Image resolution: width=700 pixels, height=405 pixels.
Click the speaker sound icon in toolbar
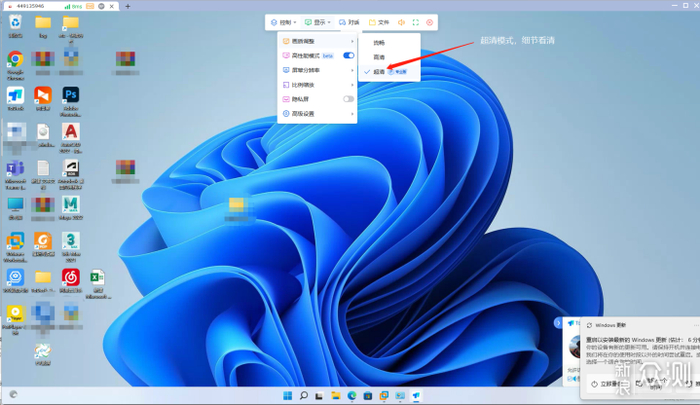tap(402, 22)
